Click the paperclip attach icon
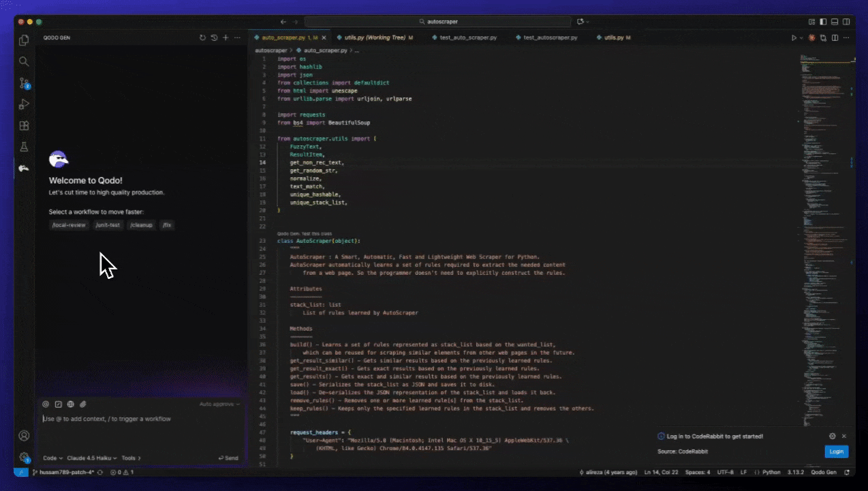 [83, 404]
